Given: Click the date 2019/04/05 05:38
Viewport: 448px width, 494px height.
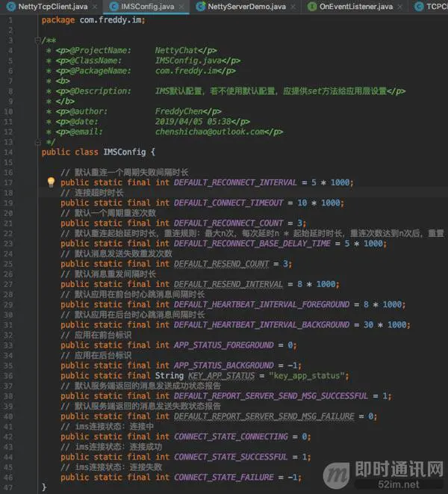Looking at the screenshot, I should coord(193,121).
